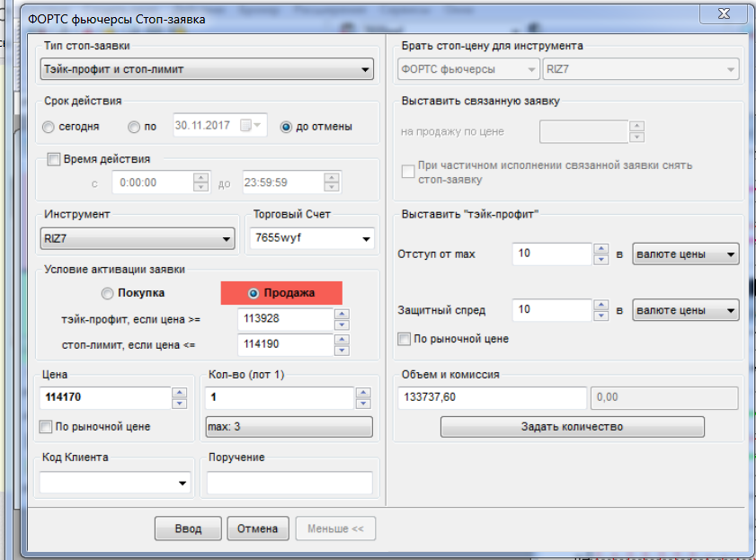
Task: Click the end time field showing 23:59:59
Action: pyautogui.click(x=282, y=182)
